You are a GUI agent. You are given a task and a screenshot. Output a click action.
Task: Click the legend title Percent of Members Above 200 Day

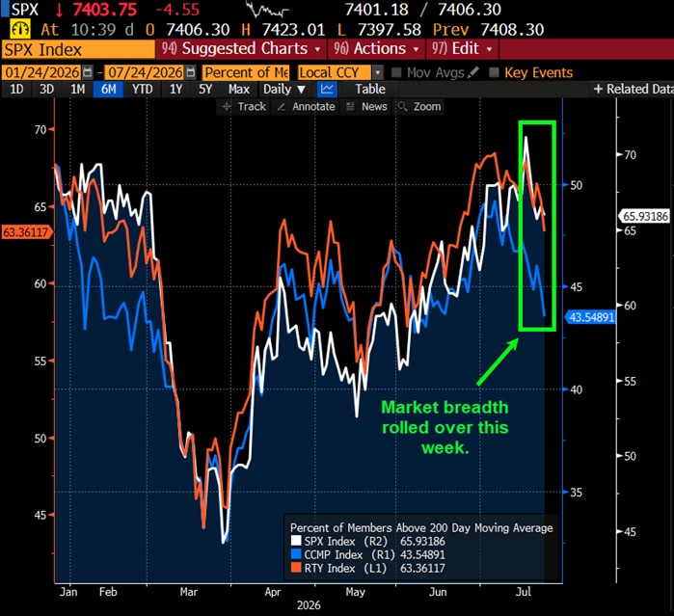click(x=421, y=527)
